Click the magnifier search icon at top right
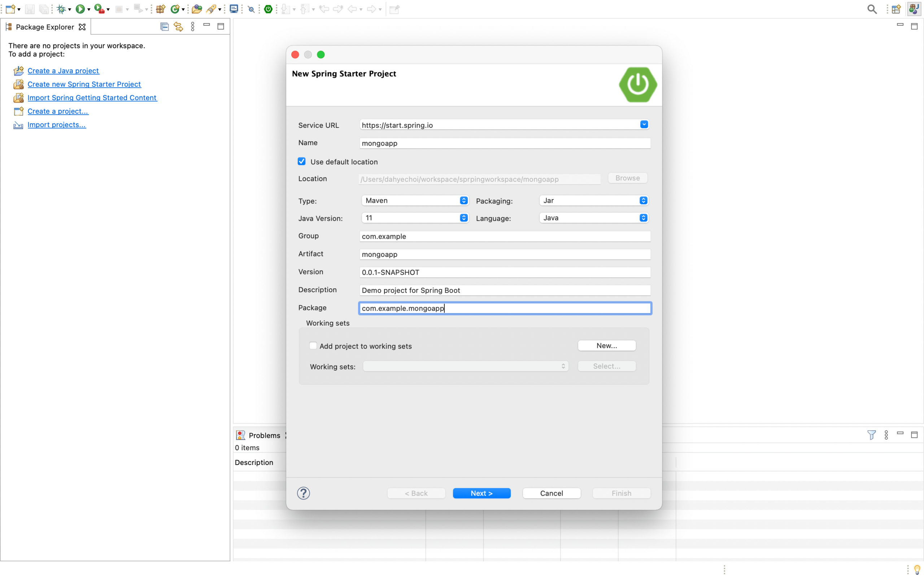 pos(872,9)
